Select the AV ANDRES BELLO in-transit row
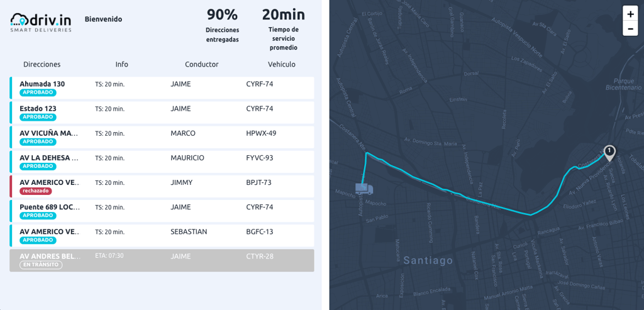 162,260
